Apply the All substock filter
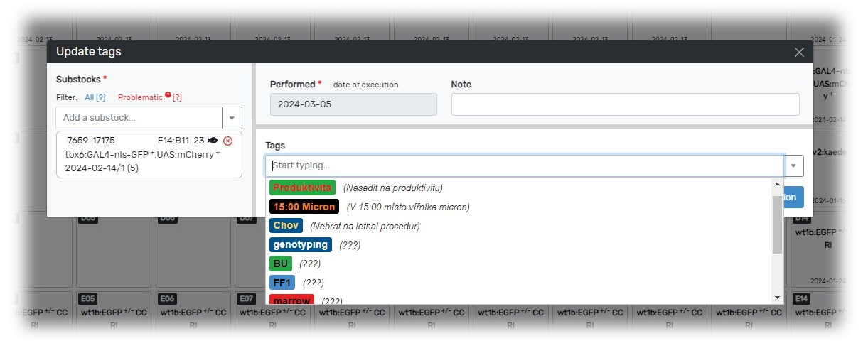 90,97
